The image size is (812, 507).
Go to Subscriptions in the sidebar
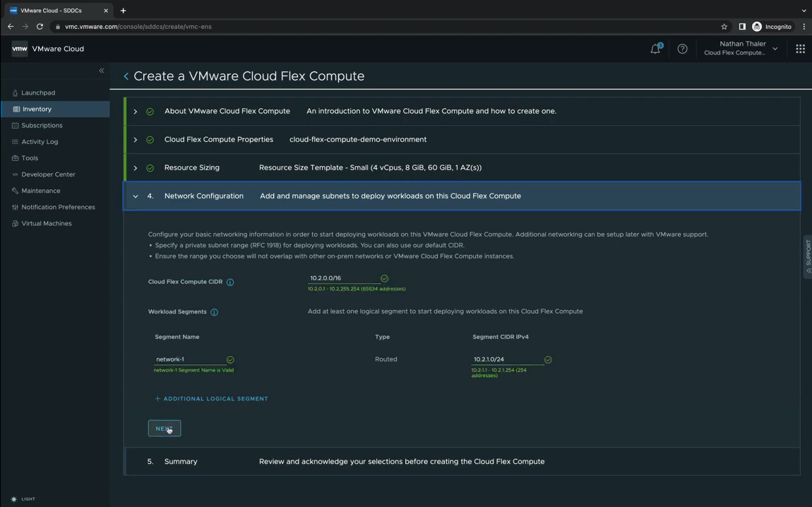coord(42,125)
